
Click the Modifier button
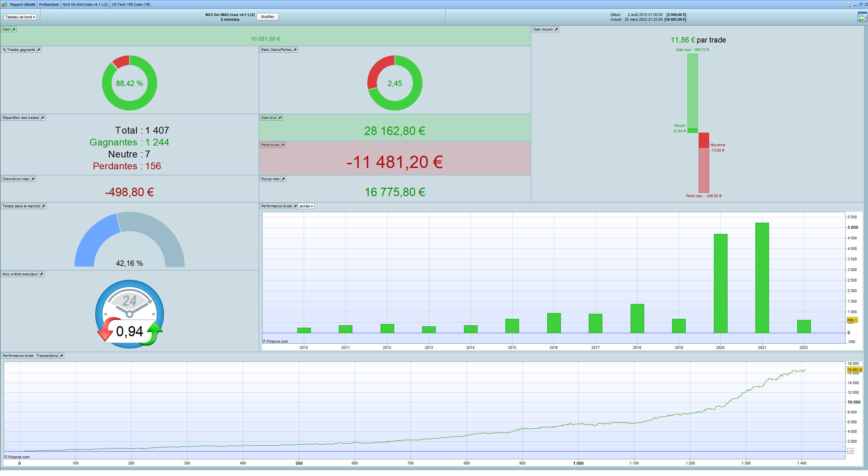[267, 17]
